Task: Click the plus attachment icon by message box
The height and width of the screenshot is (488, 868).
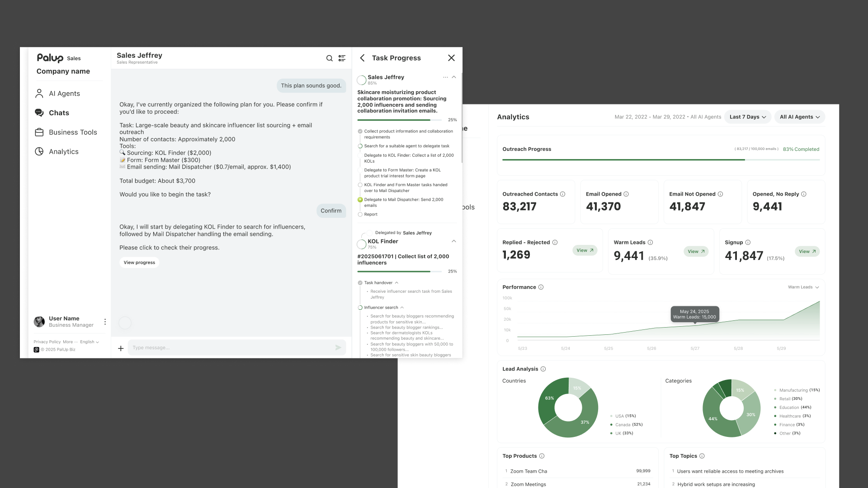Action: (x=121, y=348)
